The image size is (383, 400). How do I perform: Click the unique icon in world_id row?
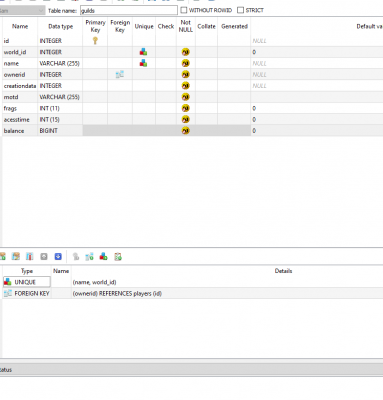click(x=143, y=52)
